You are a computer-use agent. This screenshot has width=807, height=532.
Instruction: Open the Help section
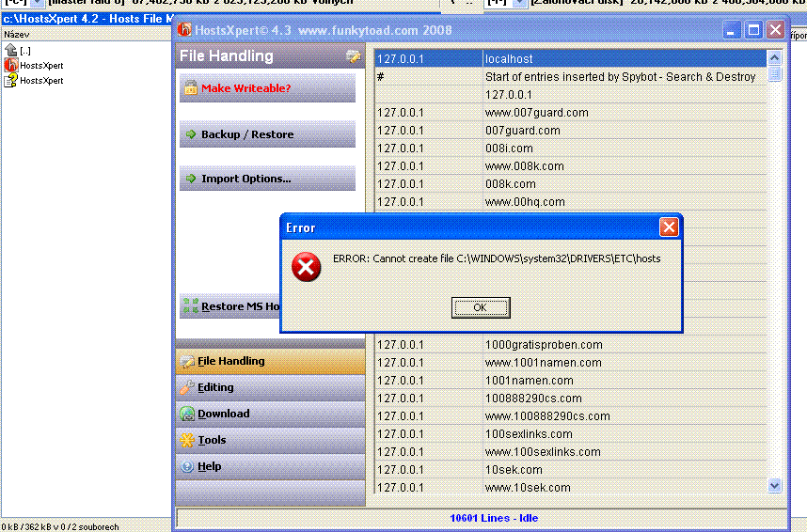(271, 466)
